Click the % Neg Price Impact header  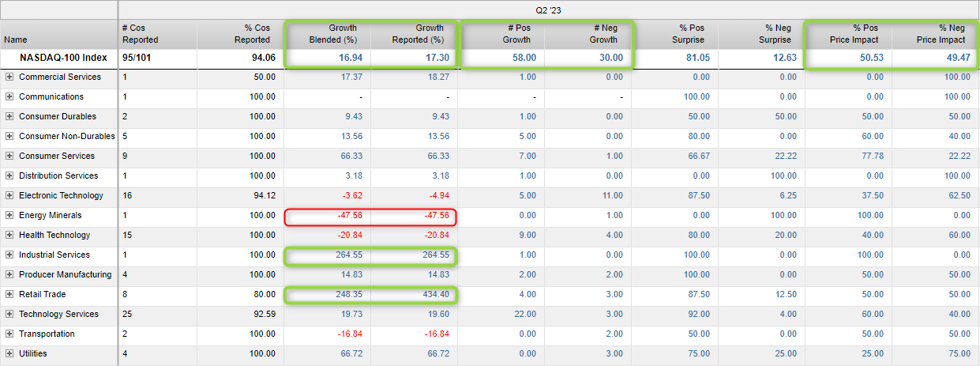click(x=936, y=34)
